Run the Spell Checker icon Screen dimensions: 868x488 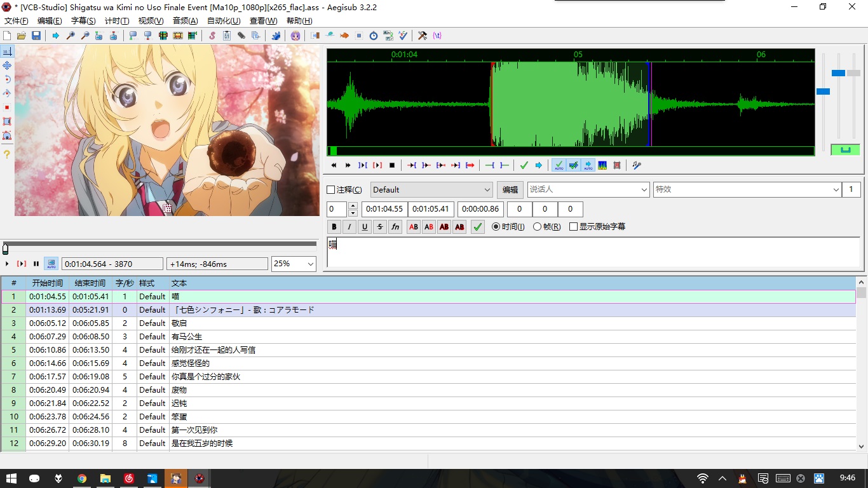click(403, 36)
